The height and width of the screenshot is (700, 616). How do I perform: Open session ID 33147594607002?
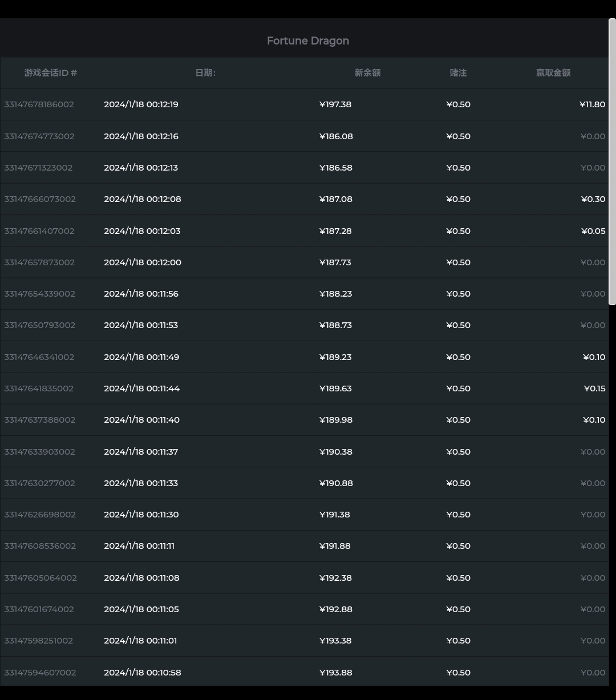[x=40, y=673]
